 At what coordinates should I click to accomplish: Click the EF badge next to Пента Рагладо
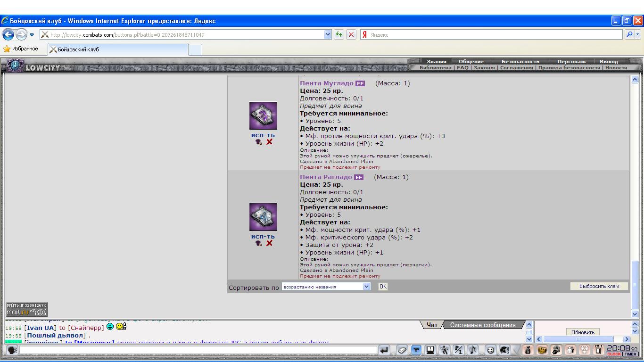click(359, 177)
